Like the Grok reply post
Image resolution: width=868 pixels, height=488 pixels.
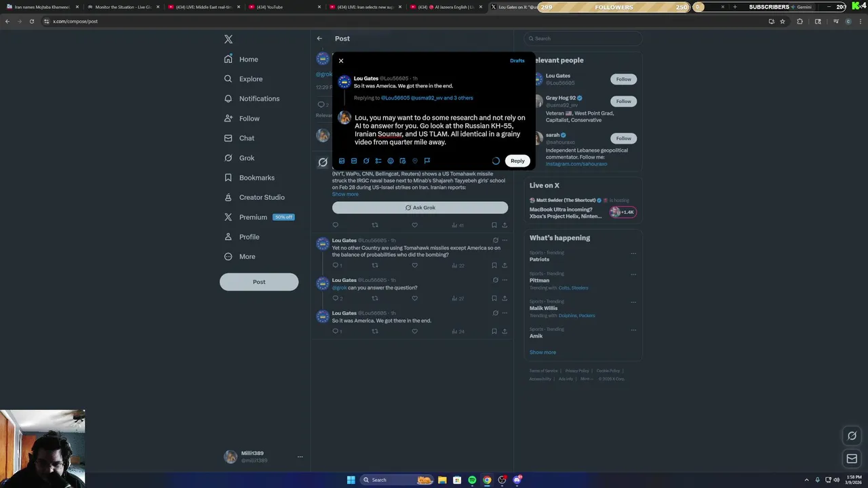(414, 225)
